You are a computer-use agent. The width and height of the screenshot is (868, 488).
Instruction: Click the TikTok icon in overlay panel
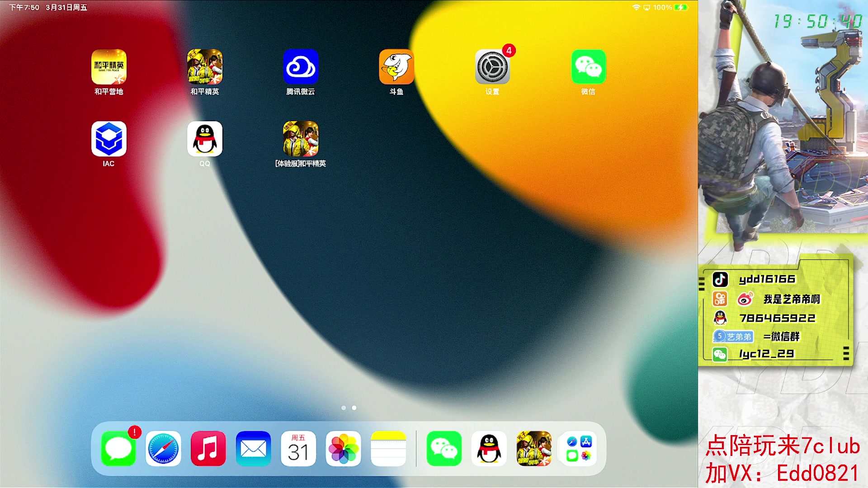[720, 279]
